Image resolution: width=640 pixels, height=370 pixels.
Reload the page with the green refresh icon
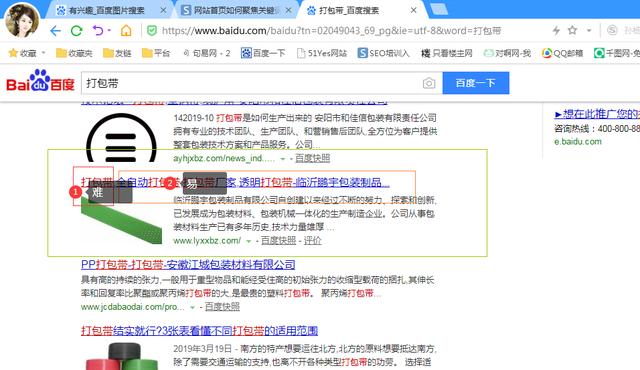click(x=76, y=31)
